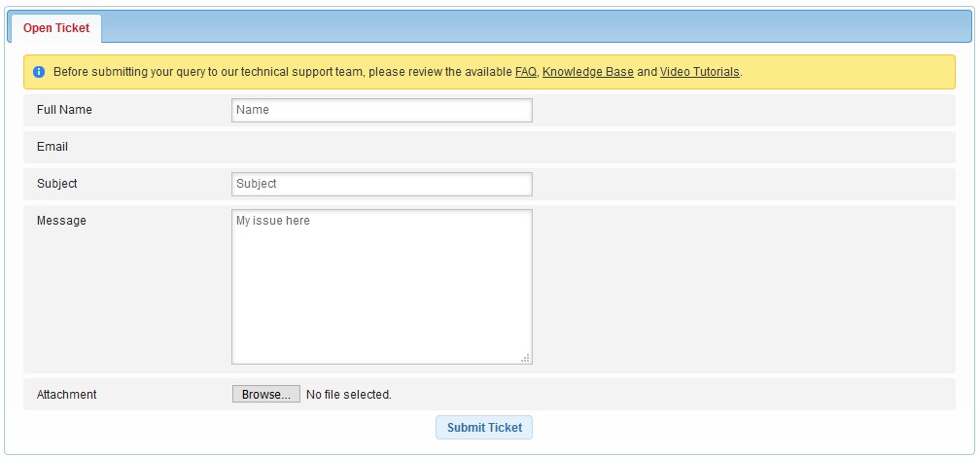Click the blank area of the Email row
This screenshot has width=980, height=457.
pos(583,147)
